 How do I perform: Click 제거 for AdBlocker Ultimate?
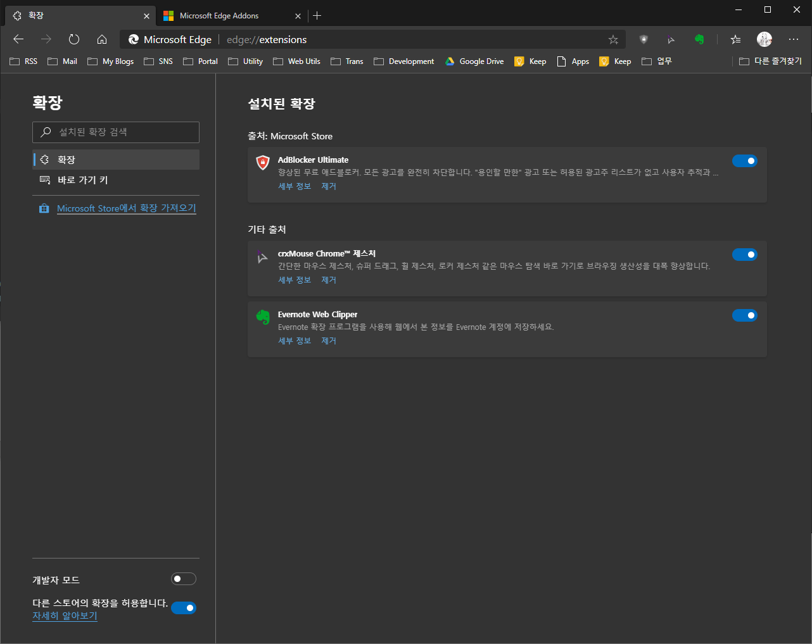pyautogui.click(x=329, y=186)
